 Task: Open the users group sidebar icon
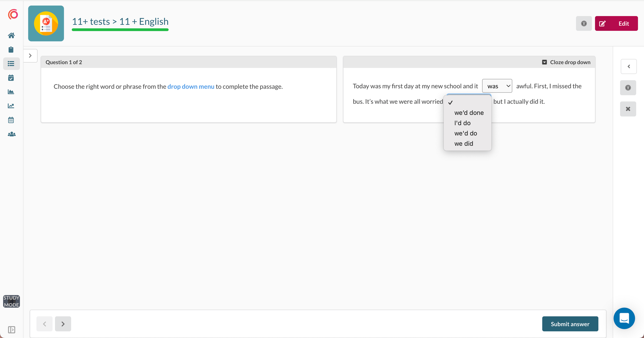[x=11, y=134]
